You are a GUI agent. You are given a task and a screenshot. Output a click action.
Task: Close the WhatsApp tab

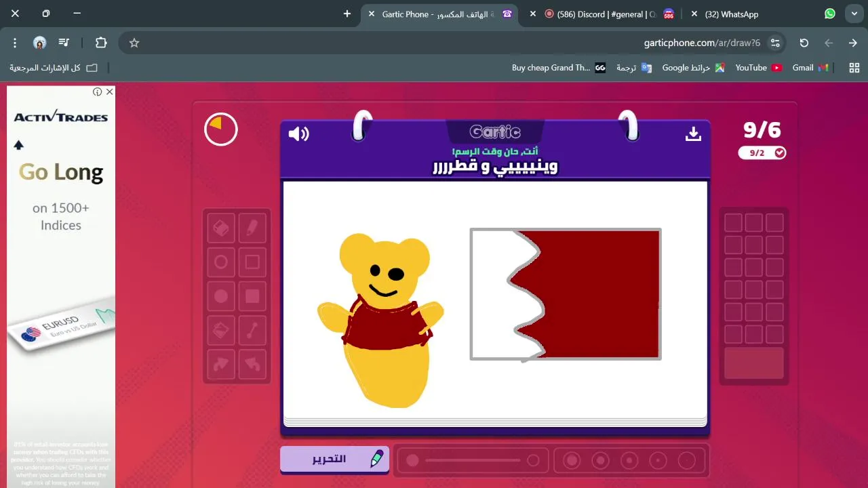coord(694,14)
